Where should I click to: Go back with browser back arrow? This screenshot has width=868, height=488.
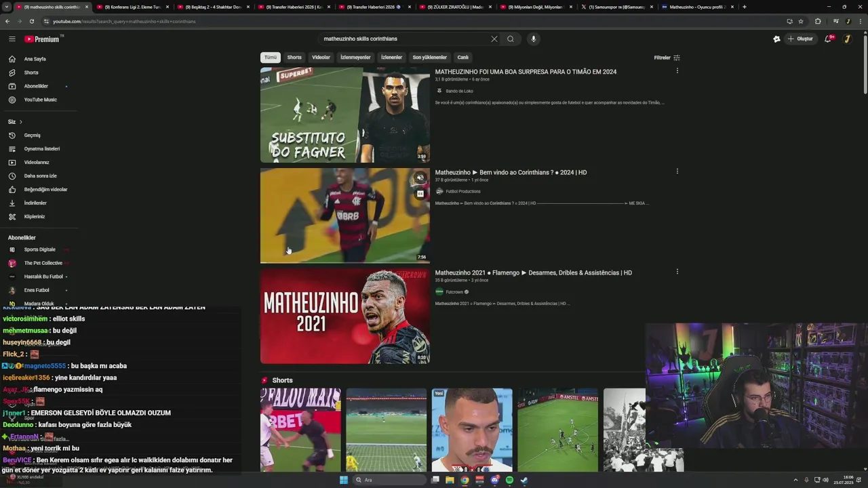click(7, 21)
